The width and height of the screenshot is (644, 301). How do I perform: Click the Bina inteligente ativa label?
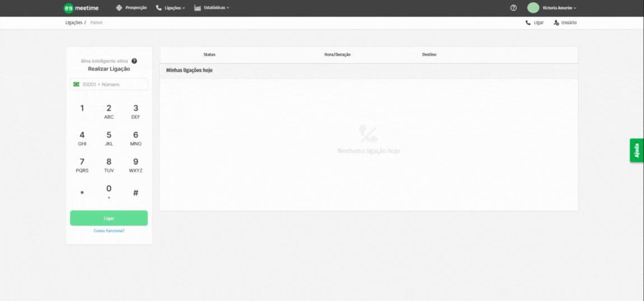click(x=104, y=61)
